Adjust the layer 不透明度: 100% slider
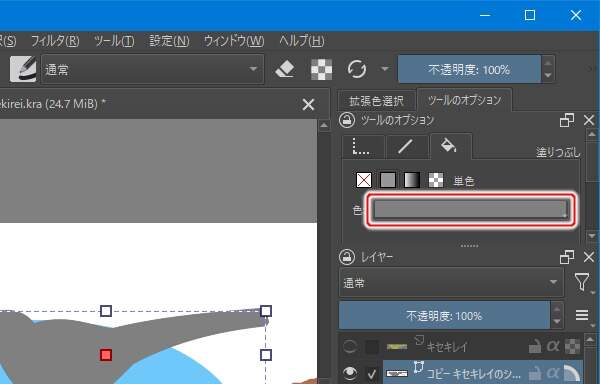The height and width of the screenshot is (384, 600). coord(444,316)
